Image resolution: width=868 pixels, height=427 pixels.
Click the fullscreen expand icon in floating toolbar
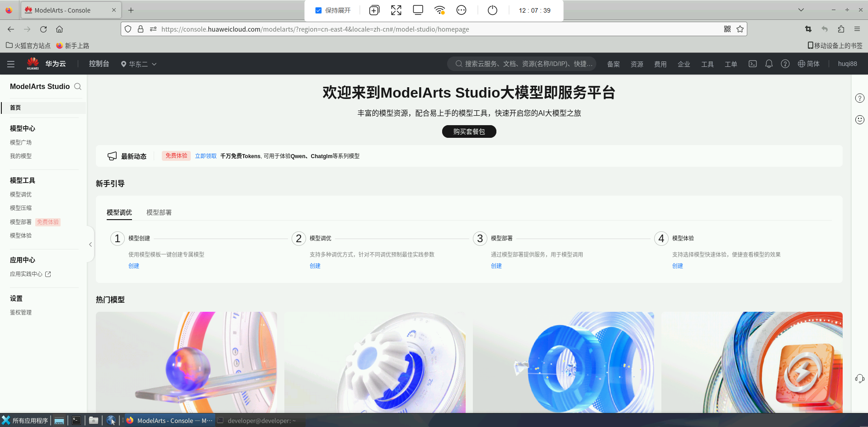pos(396,10)
